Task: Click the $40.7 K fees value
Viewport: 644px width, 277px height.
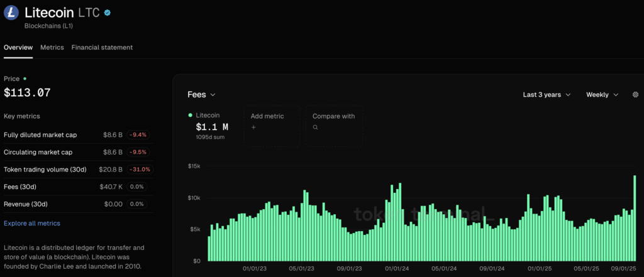Action: [x=111, y=187]
